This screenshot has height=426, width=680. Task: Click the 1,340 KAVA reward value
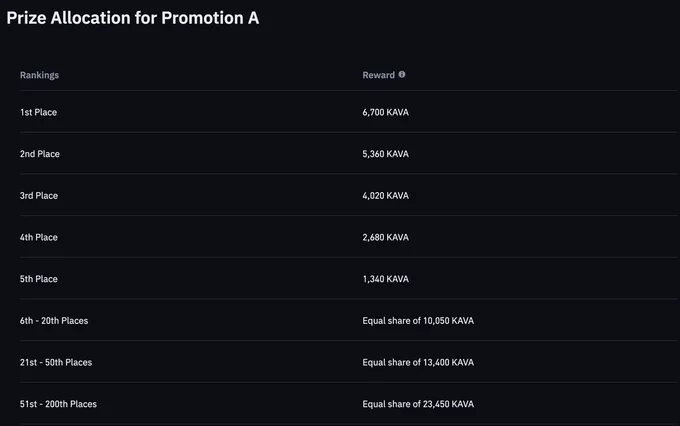[x=386, y=279]
